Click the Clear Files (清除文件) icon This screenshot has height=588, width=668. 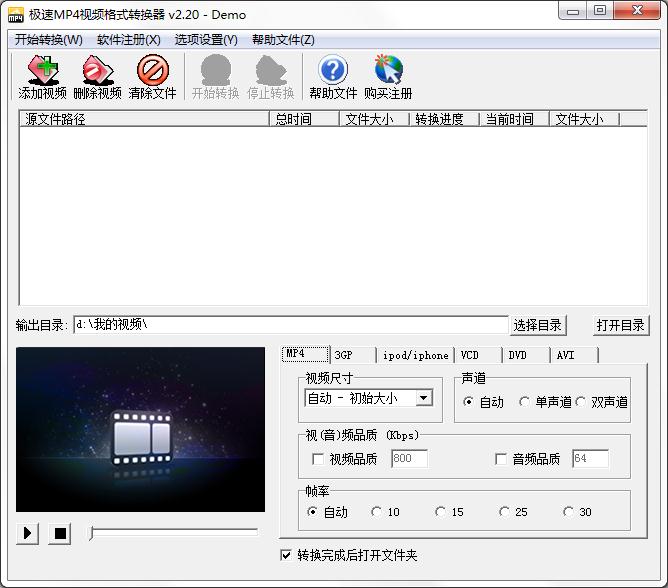(x=153, y=69)
